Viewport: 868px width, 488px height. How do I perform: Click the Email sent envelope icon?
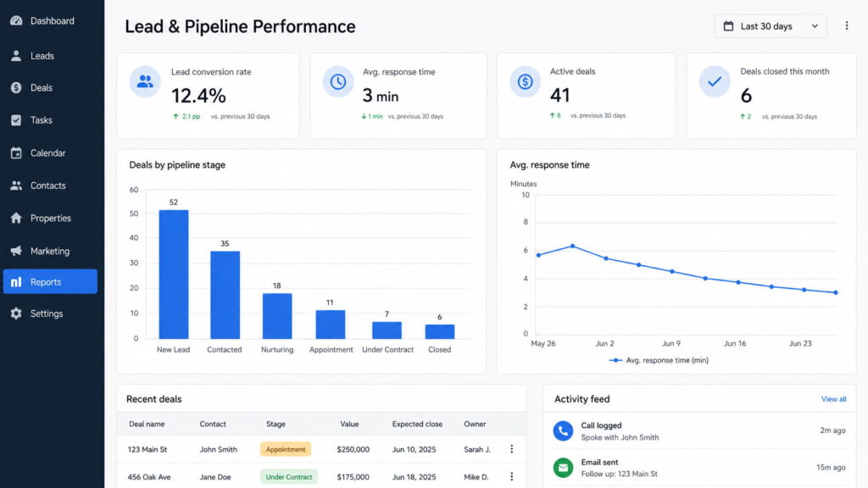563,468
